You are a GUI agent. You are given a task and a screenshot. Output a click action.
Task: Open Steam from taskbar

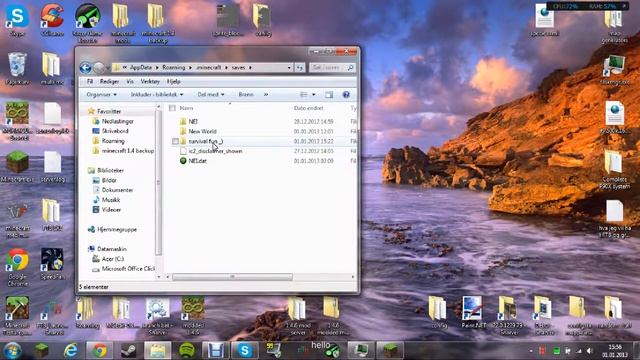coord(129,350)
